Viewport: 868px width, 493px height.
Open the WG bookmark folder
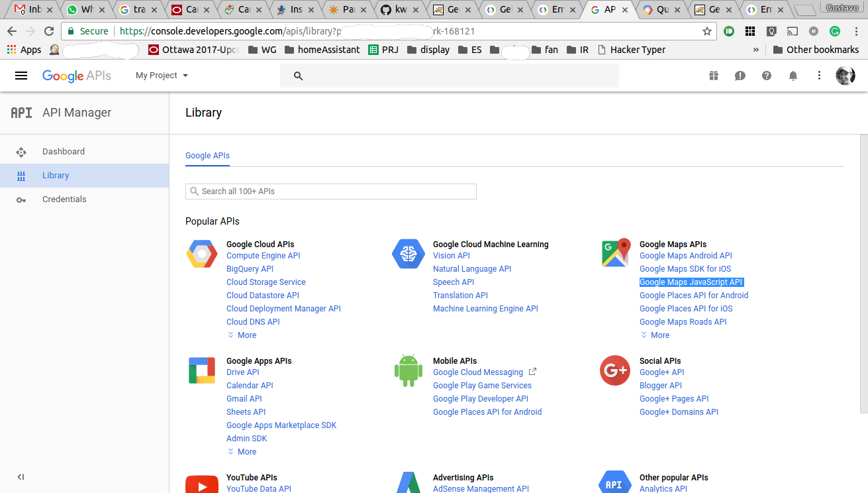[262, 50]
